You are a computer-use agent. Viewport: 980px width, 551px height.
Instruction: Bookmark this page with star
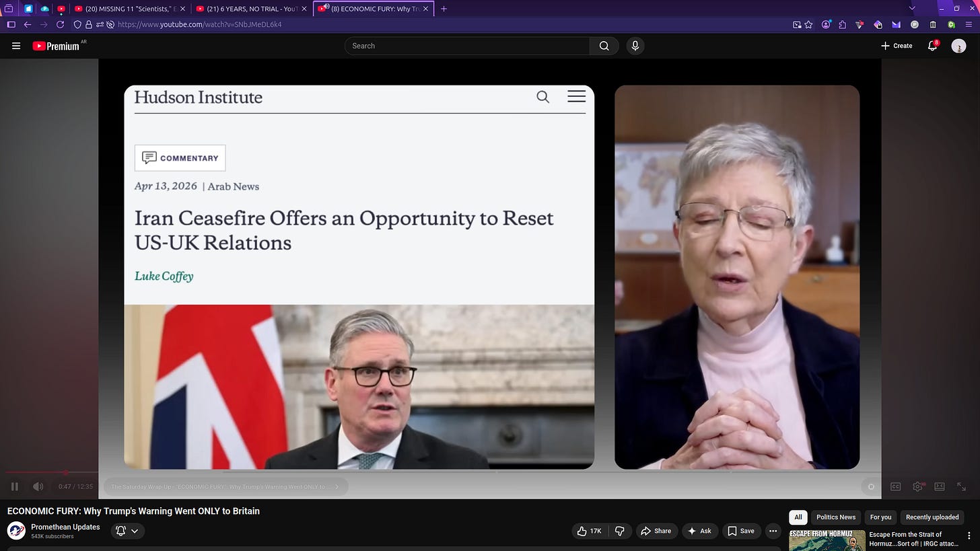[x=808, y=24]
